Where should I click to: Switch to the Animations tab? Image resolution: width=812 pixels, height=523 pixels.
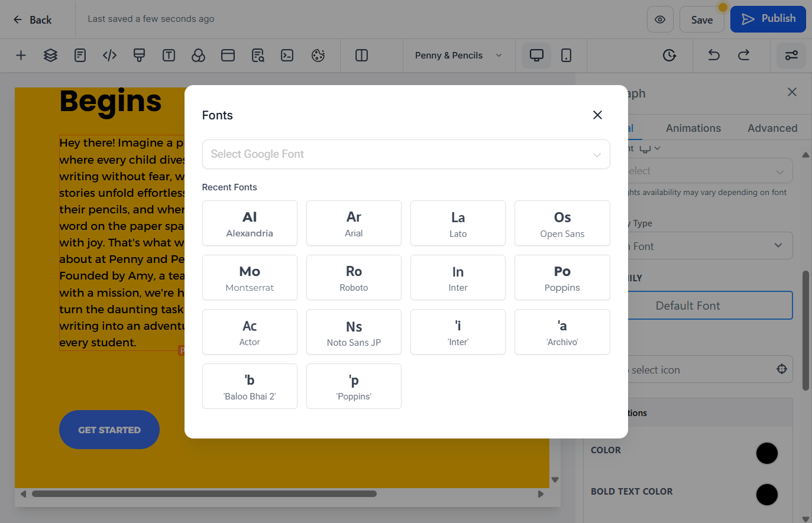pyautogui.click(x=693, y=128)
